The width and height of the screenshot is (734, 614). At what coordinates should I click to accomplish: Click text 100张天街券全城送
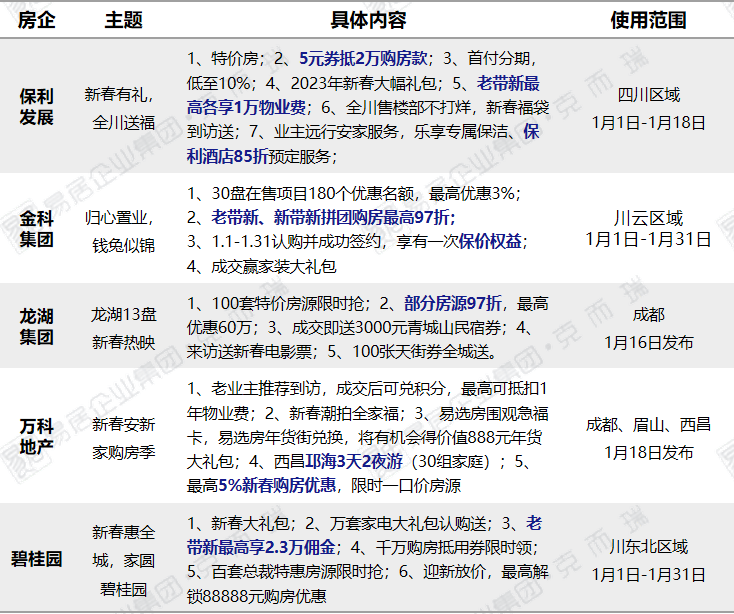[x=421, y=351]
